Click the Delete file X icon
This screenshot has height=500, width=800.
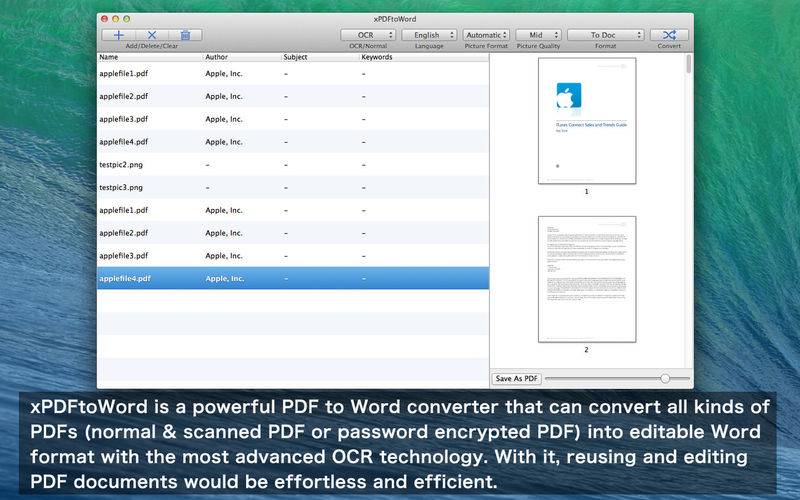(x=152, y=35)
